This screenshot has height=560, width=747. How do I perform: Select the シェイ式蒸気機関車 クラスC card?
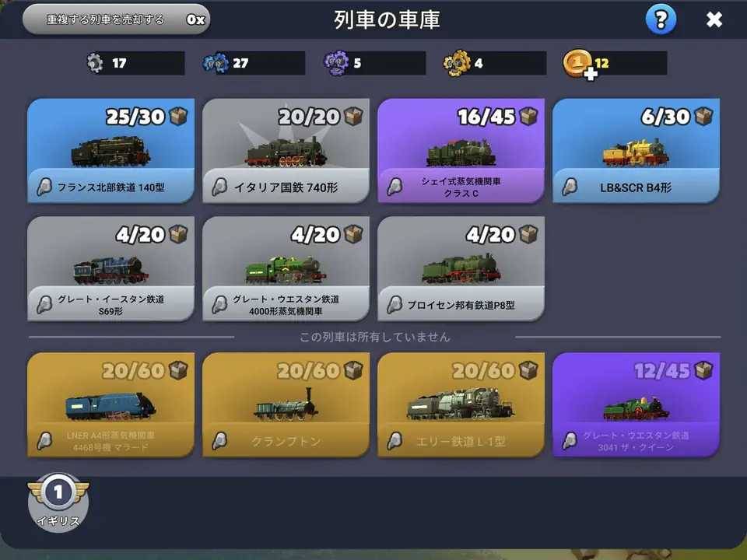click(x=461, y=150)
